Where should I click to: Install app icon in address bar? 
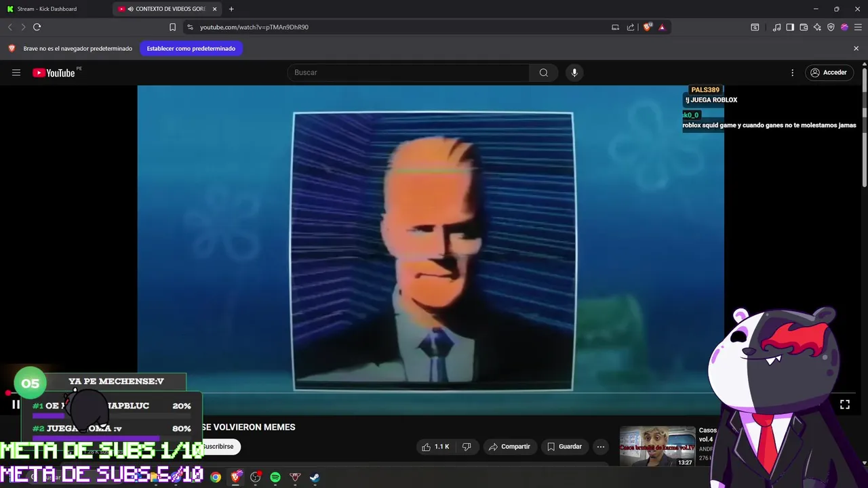[615, 27]
